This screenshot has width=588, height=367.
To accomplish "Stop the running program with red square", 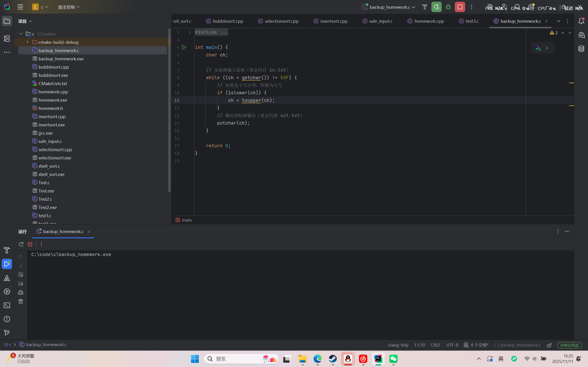I will point(460,7).
